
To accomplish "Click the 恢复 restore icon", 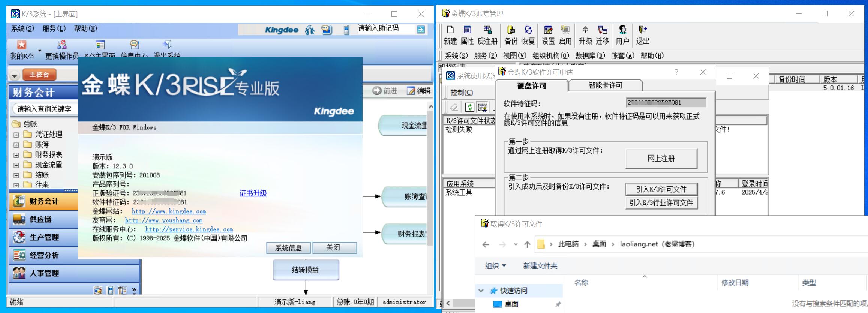I will pos(528,30).
